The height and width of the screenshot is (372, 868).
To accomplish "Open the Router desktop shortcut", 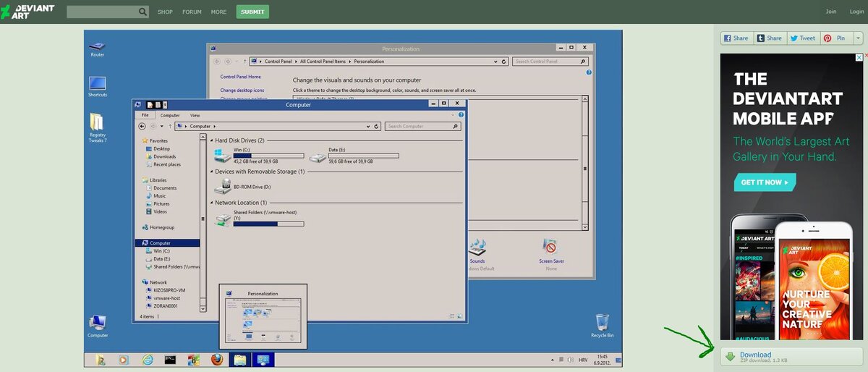I will 97,49.
